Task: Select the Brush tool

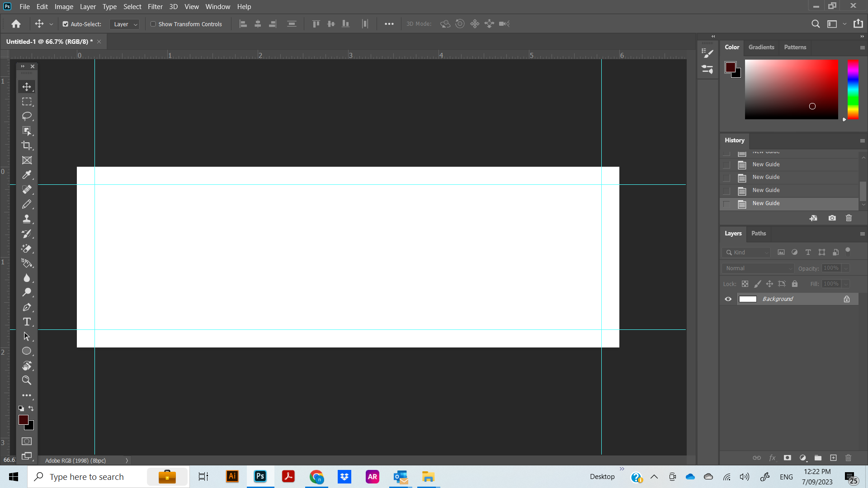Action: coord(27,204)
